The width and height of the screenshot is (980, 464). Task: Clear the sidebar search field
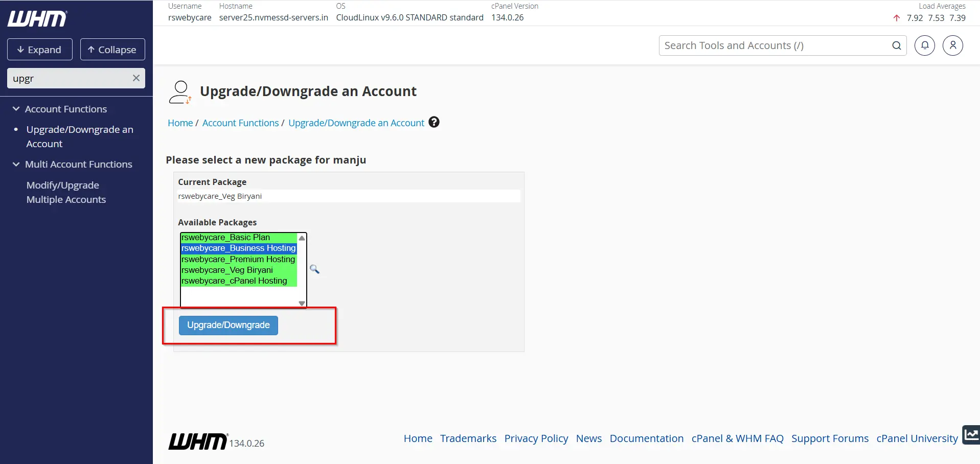point(136,78)
